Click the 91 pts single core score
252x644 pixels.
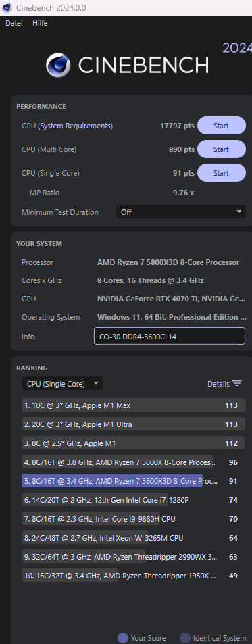[184, 173]
